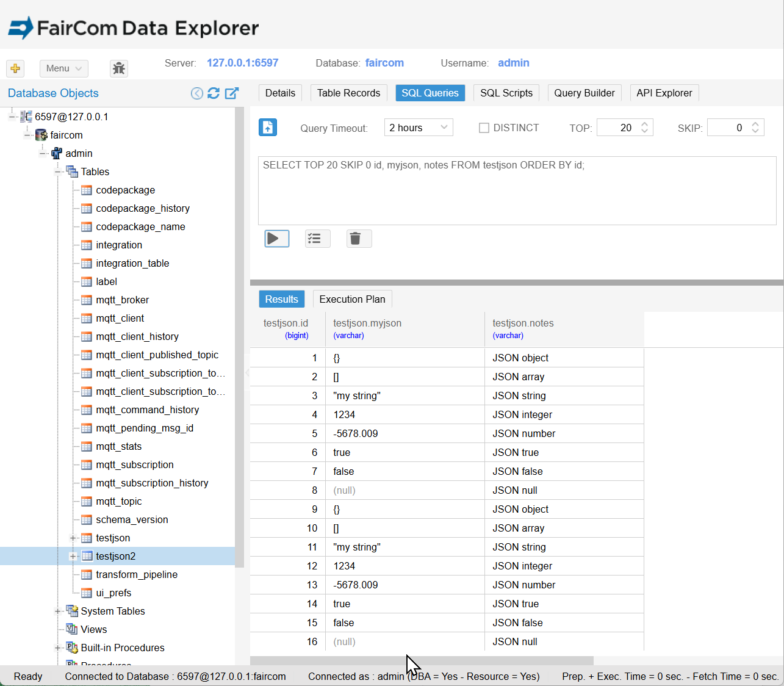Click the yellow plus add connection icon

click(15, 68)
